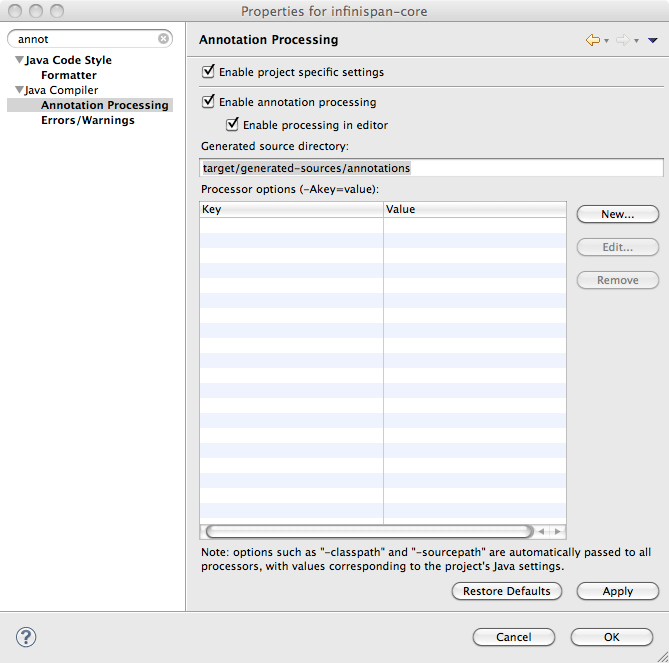Click the horizontal scrollbar left arrow
This screenshot has height=663, width=669.
[542, 532]
